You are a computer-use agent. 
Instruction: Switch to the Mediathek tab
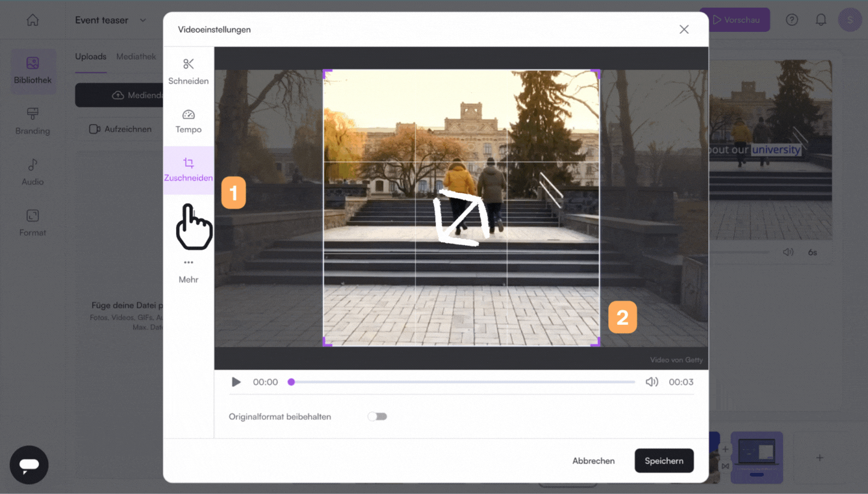point(136,57)
